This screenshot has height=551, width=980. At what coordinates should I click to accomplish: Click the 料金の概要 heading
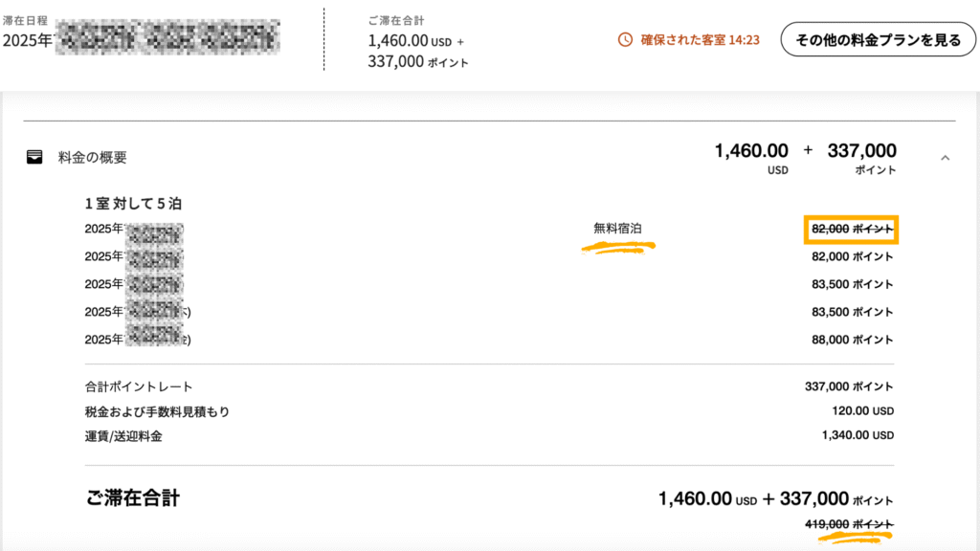(x=93, y=158)
